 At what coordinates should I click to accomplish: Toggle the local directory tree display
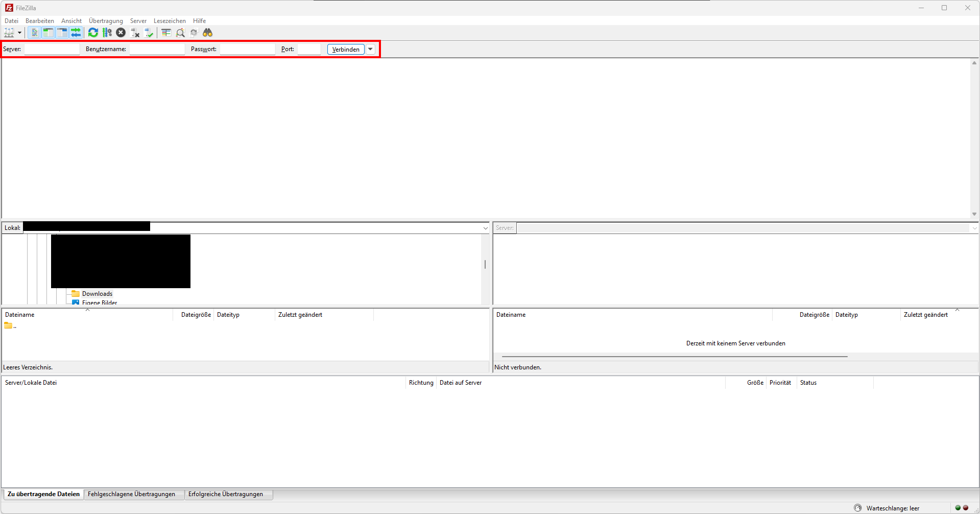[x=48, y=33]
